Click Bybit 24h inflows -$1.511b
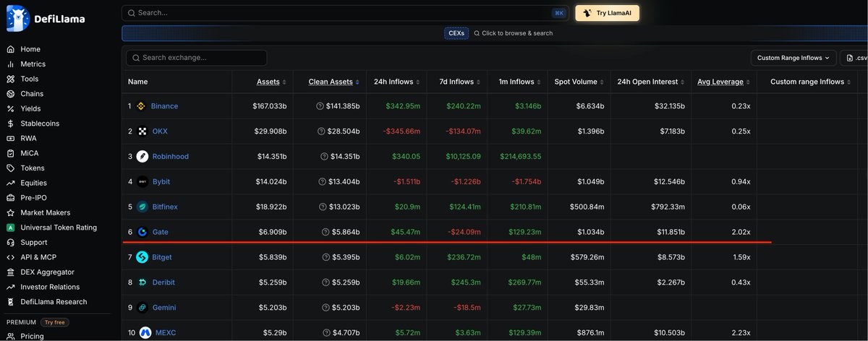The image size is (868, 341). [x=405, y=181]
